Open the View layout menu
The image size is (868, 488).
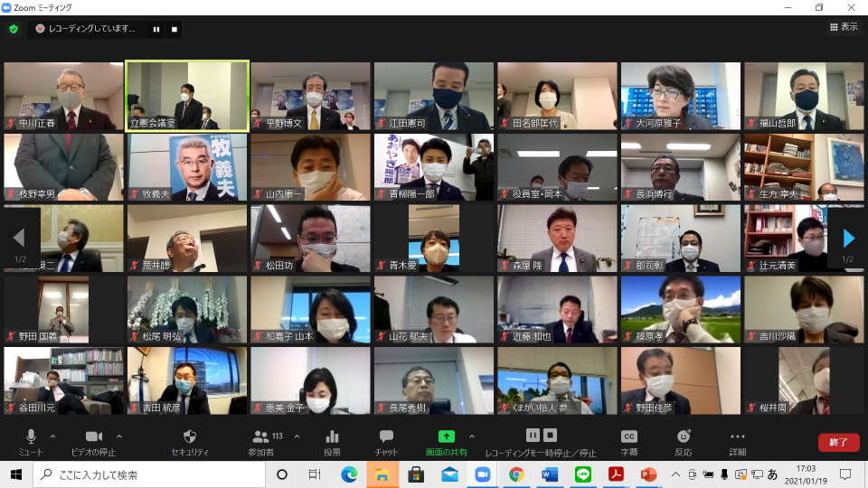pyautogui.click(x=844, y=26)
